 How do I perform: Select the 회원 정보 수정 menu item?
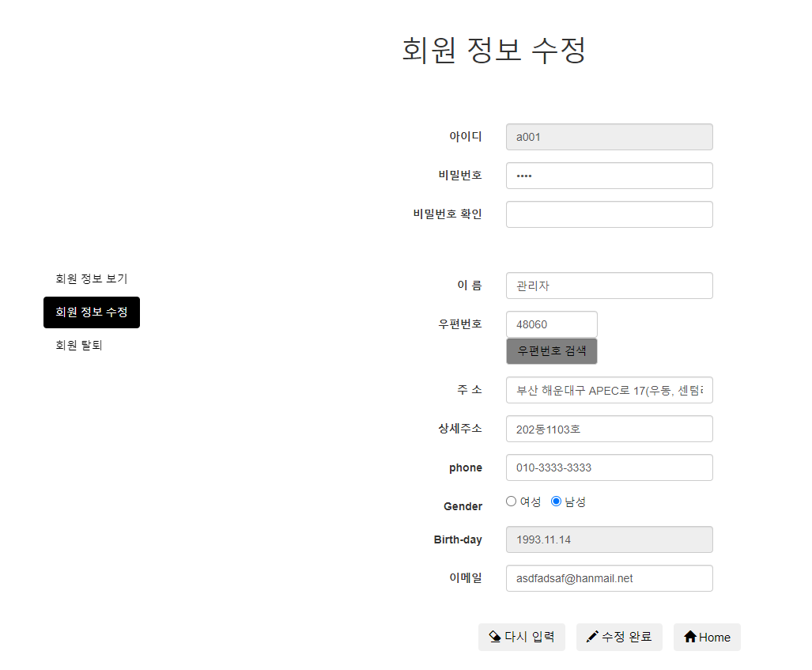coord(91,312)
